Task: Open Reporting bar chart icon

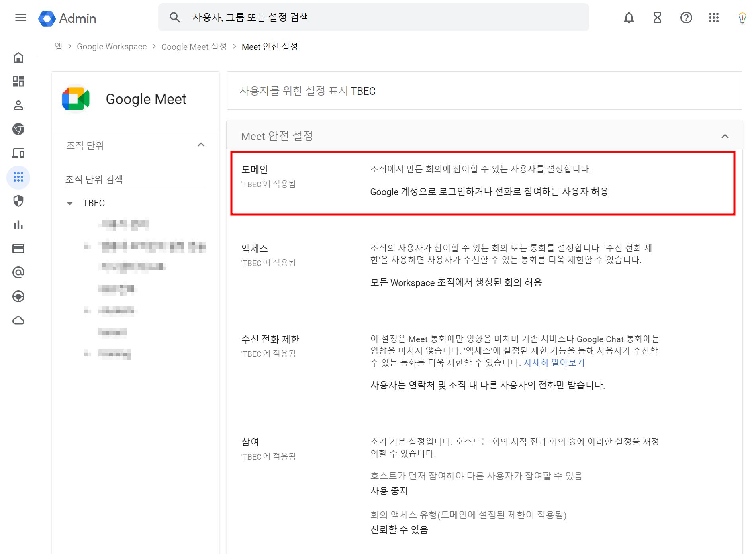Action: pos(18,225)
